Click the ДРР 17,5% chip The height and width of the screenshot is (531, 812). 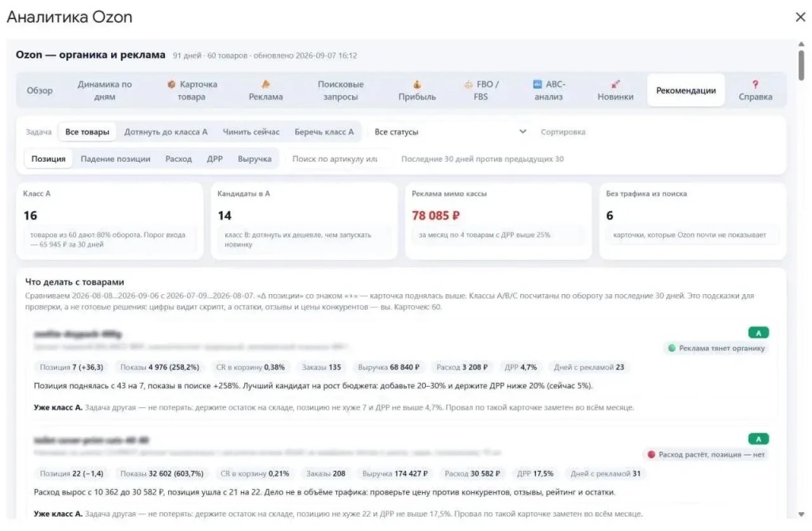point(535,474)
